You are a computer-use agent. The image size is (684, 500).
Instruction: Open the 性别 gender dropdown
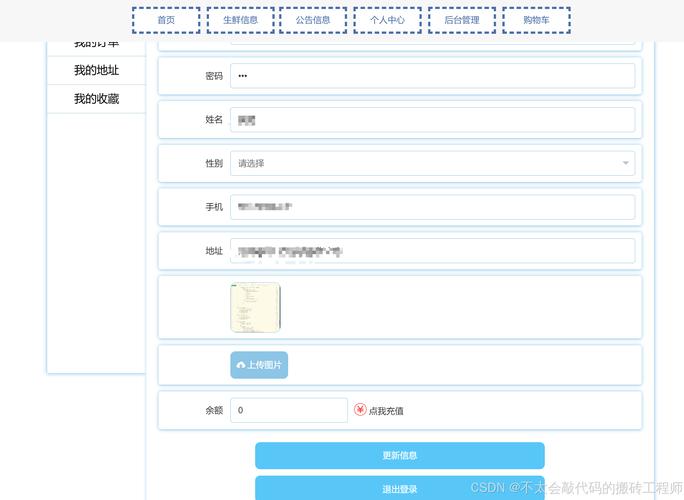coord(432,163)
